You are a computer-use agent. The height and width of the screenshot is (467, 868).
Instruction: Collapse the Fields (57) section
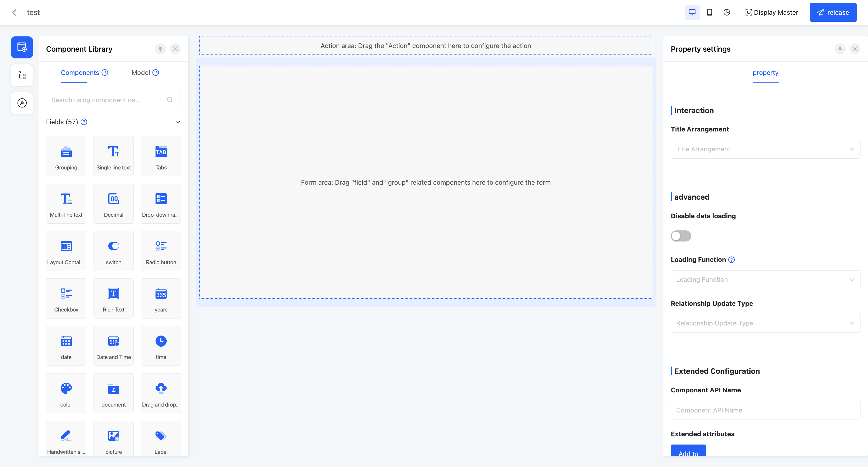[178, 122]
